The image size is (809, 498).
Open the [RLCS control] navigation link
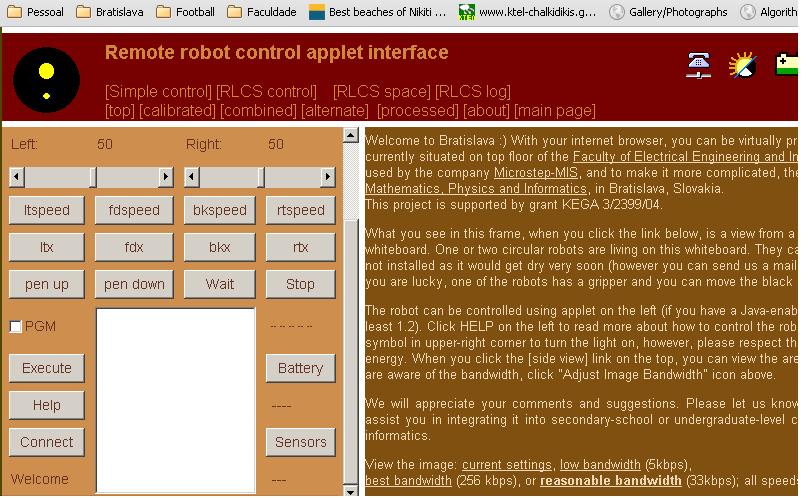tap(267, 91)
